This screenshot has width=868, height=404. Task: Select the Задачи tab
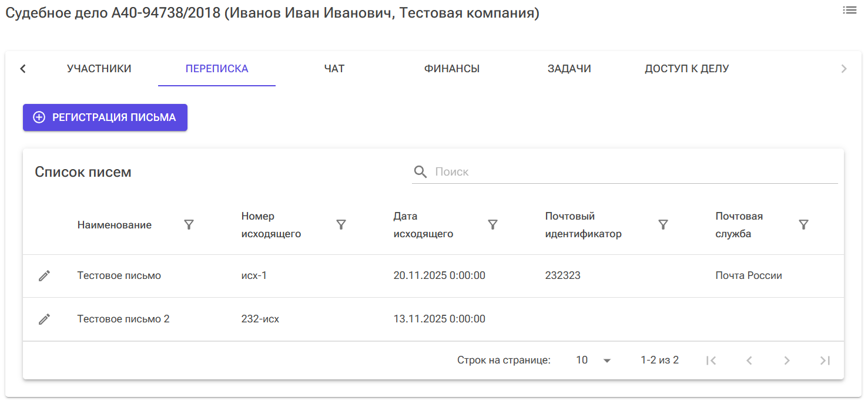click(x=569, y=68)
